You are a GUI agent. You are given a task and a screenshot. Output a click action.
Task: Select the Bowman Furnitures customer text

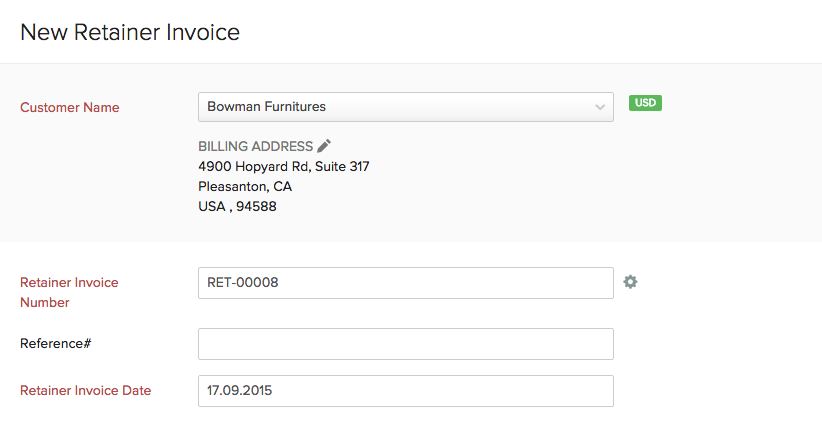click(x=266, y=106)
